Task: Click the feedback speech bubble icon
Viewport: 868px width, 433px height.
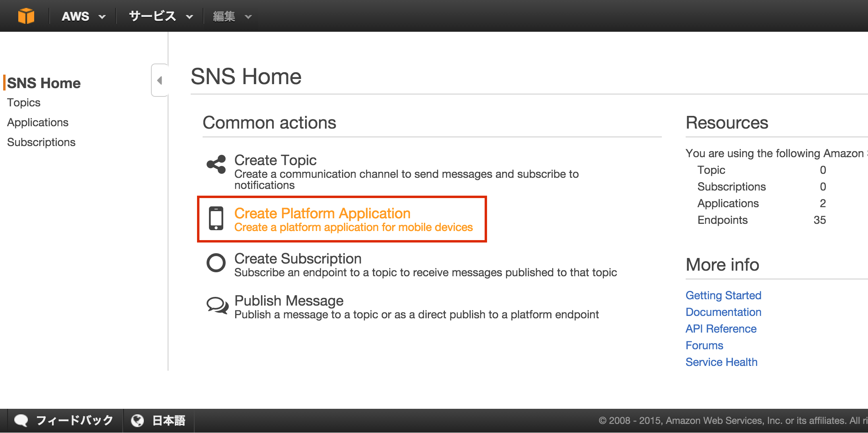Action: point(21,420)
